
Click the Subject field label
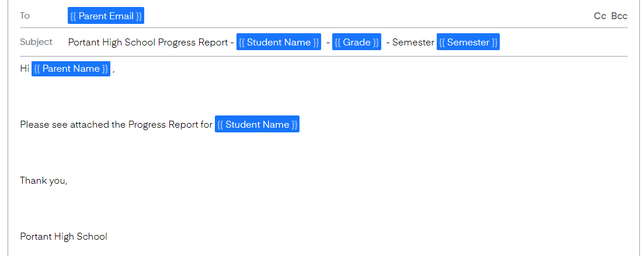pyautogui.click(x=36, y=42)
